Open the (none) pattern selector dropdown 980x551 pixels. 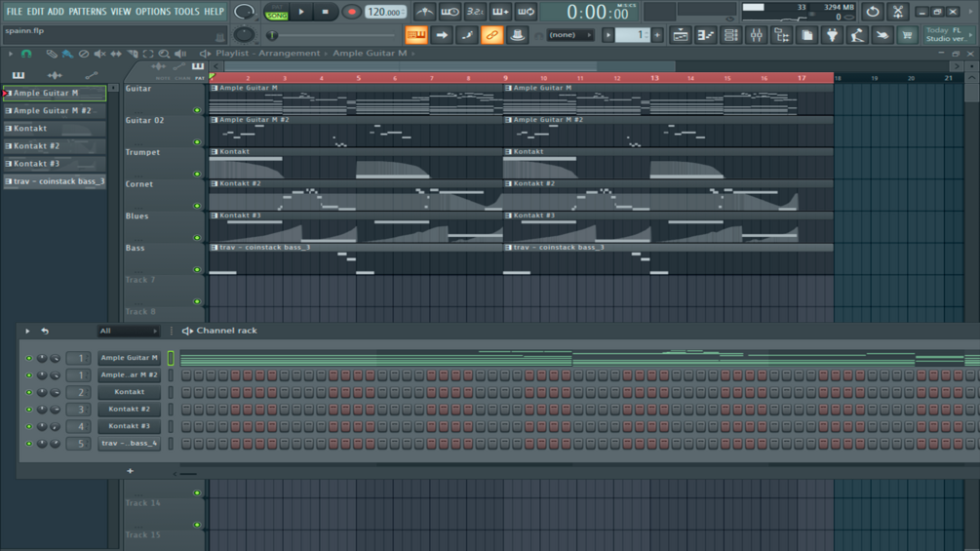(x=570, y=35)
